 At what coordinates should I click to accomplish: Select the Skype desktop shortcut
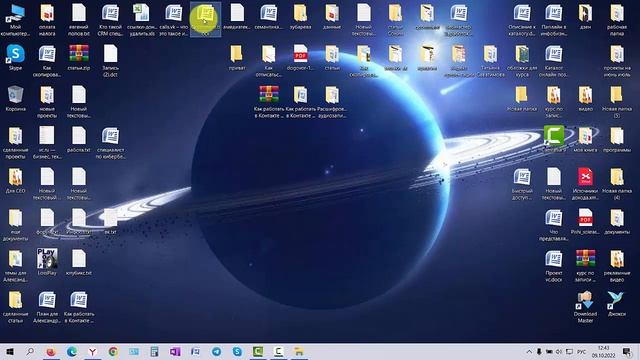click(16, 57)
